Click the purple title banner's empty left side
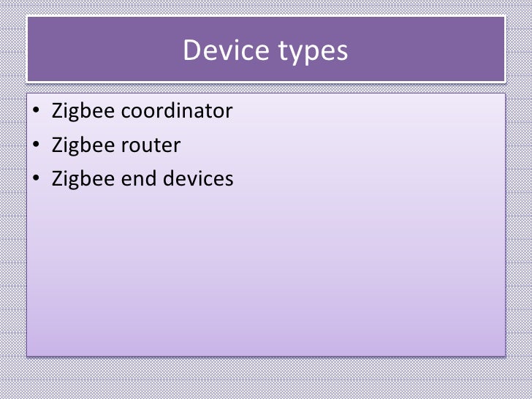Screen dimensions: 532x399 click(x=102, y=49)
